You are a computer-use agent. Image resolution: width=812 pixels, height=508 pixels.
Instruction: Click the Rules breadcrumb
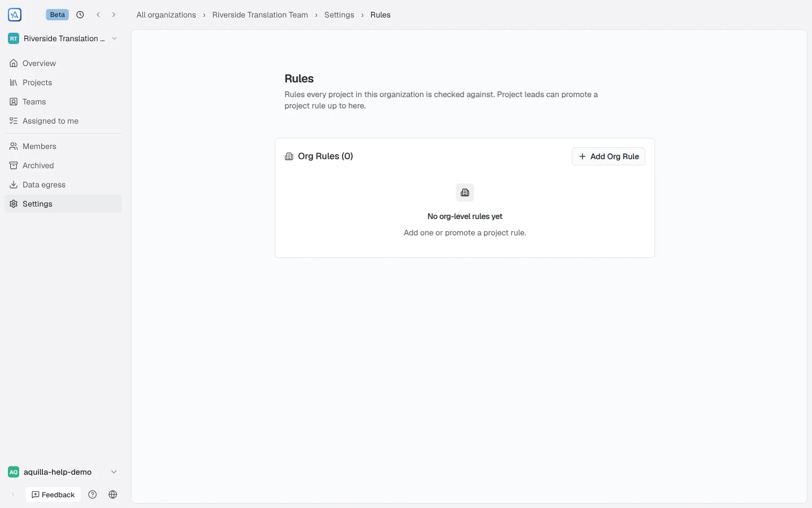[x=381, y=15]
